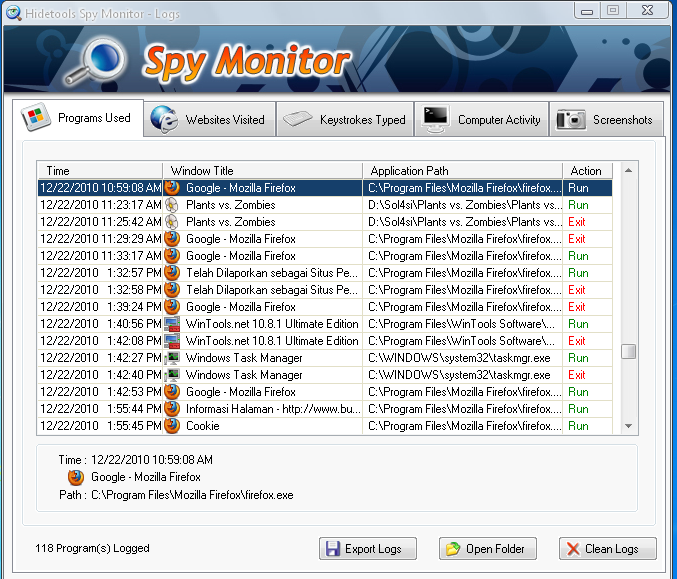Click the red X icon in Clean Logs
677x579 pixels.
pos(573,549)
